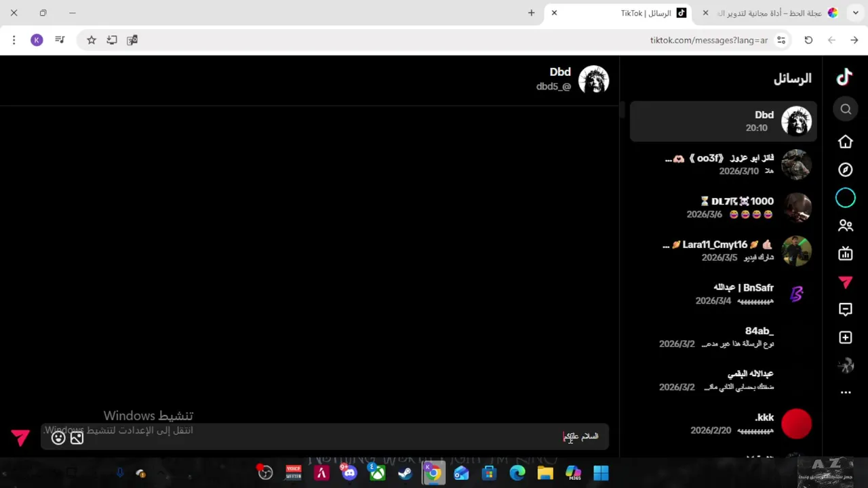Attach an image using the picture icon
This screenshot has width=868, height=488.
[x=77, y=438]
